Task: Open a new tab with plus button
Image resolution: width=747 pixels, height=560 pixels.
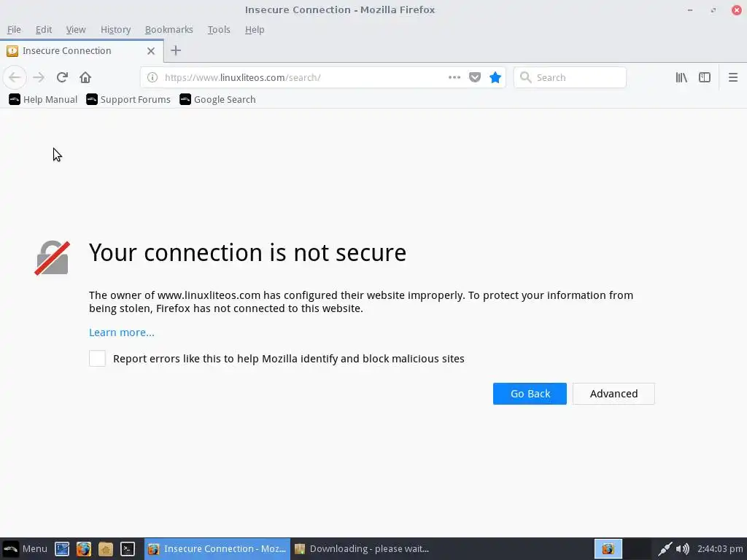Action: click(x=176, y=50)
